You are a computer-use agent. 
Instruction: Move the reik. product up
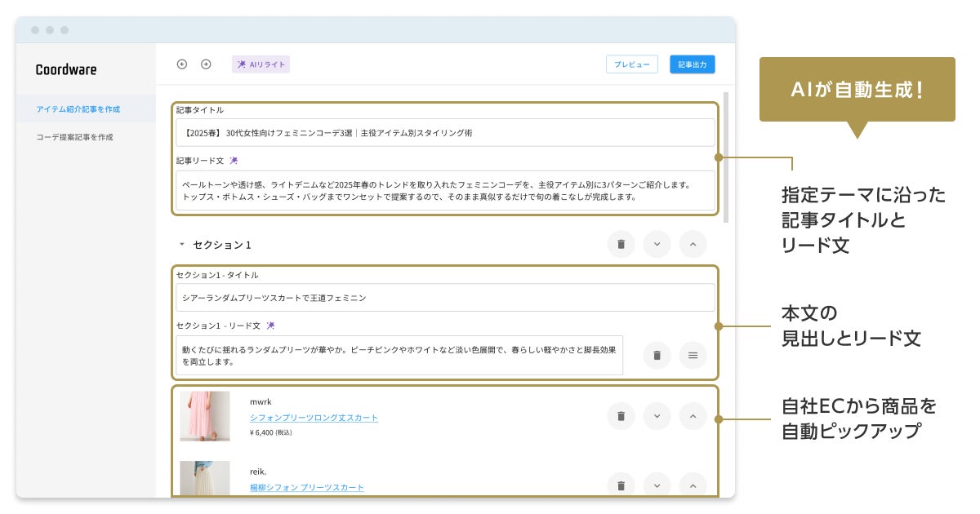click(x=693, y=485)
